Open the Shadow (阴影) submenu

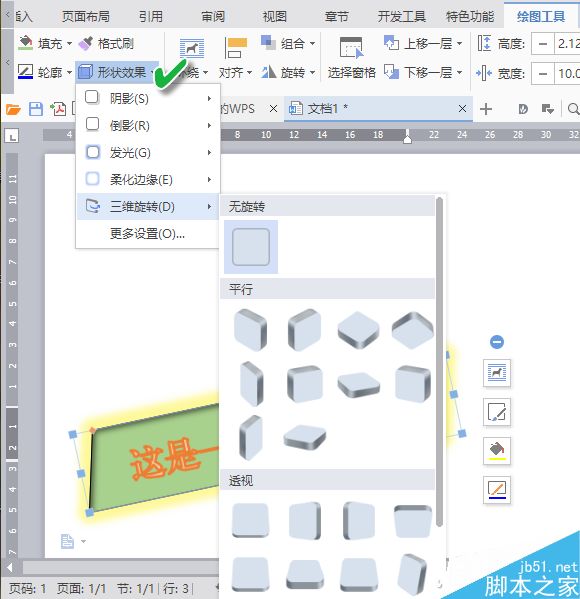pos(148,99)
